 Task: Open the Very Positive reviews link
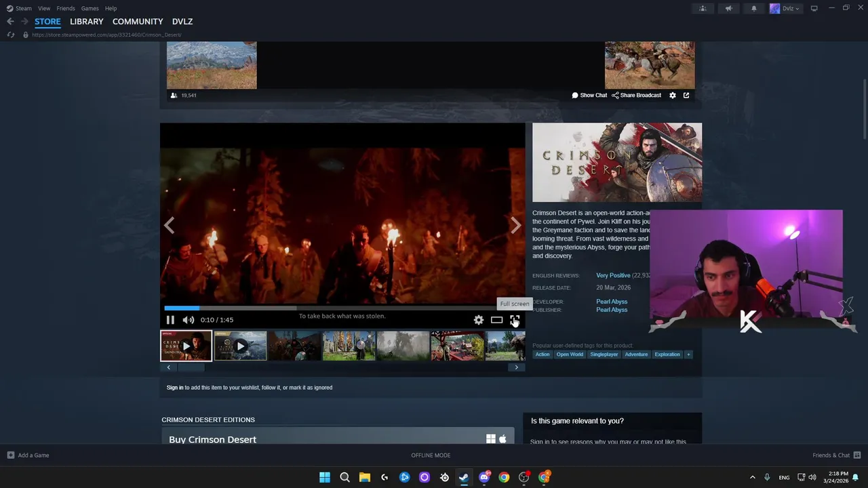click(613, 276)
